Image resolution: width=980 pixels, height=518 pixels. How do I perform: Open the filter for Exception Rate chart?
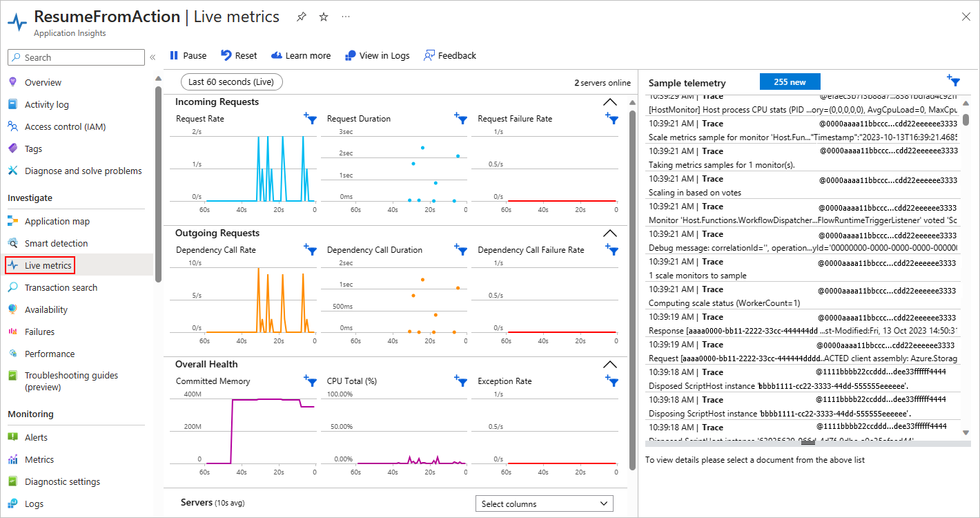point(611,381)
